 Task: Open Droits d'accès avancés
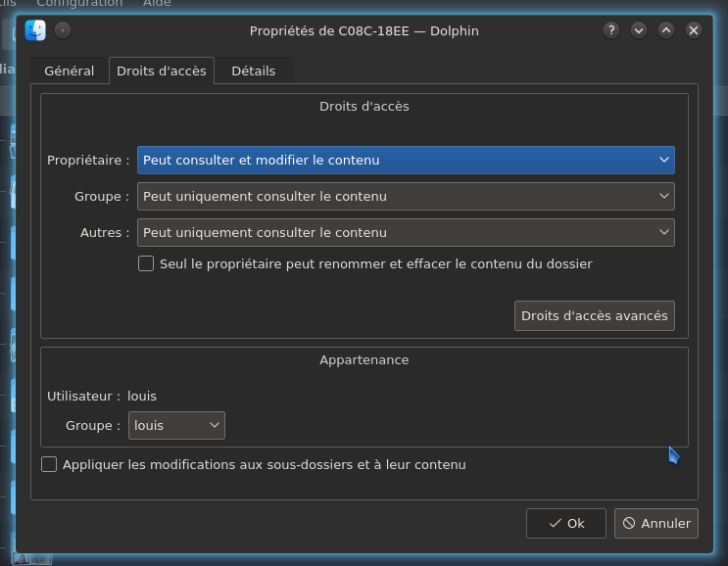pos(594,316)
